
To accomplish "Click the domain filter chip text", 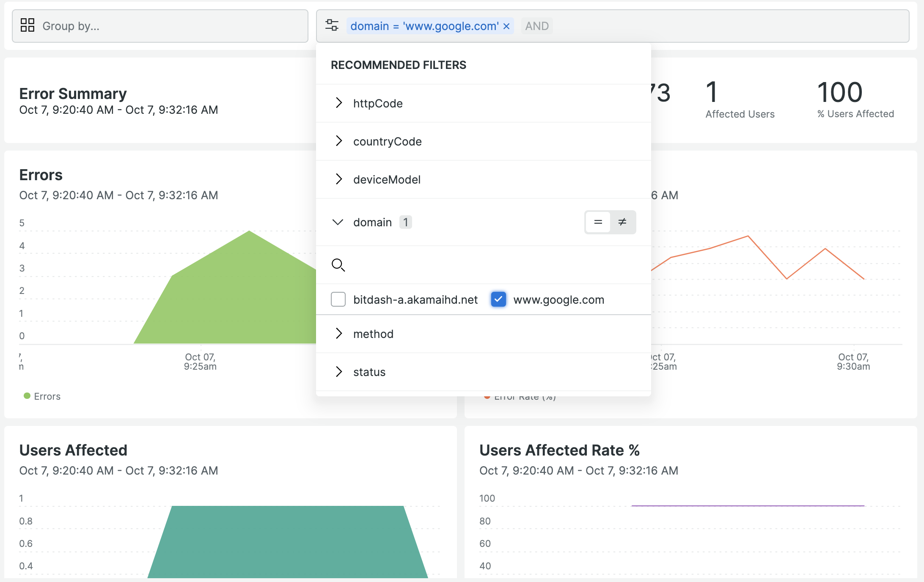I will tap(424, 26).
